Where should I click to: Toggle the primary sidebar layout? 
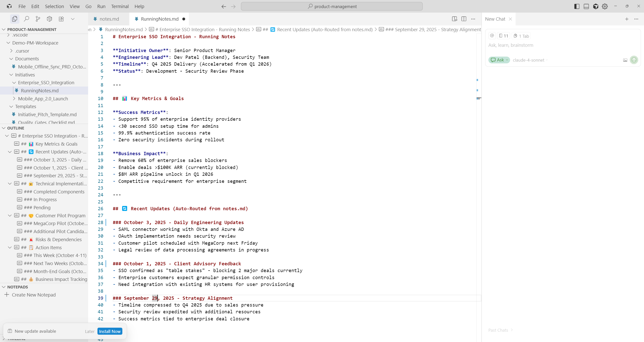coord(577,6)
